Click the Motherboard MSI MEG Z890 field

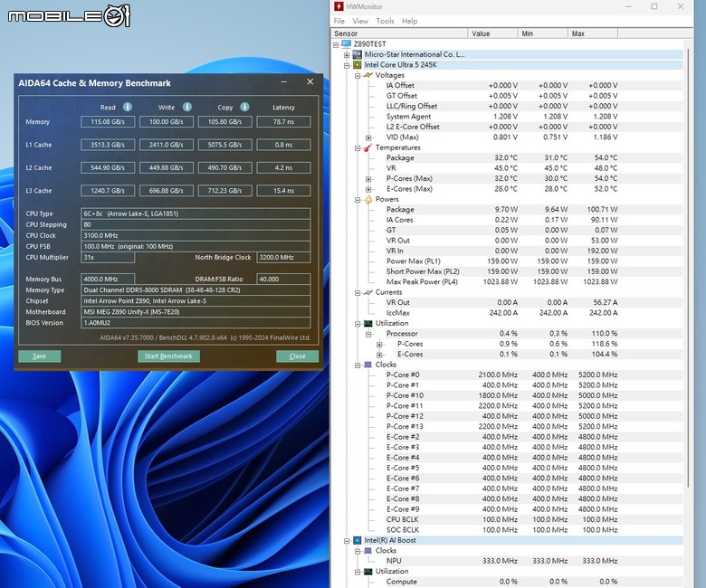(196, 312)
